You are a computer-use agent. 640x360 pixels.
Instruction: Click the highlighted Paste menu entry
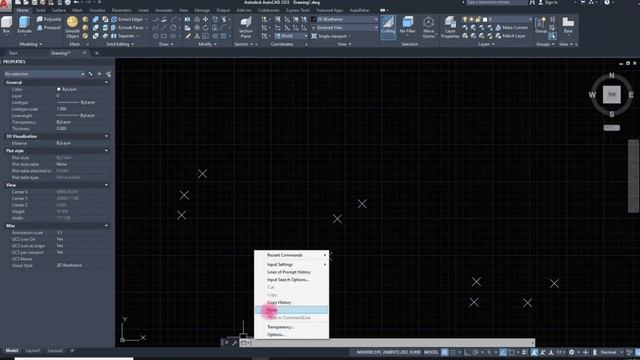pyautogui.click(x=291, y=310)
